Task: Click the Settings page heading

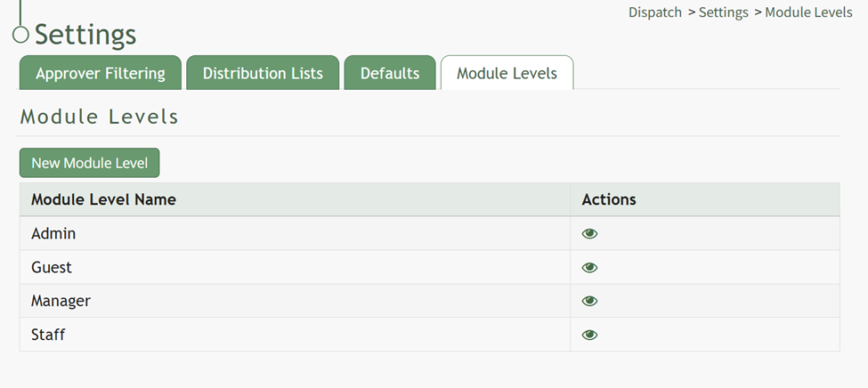Action: (85, 35)
